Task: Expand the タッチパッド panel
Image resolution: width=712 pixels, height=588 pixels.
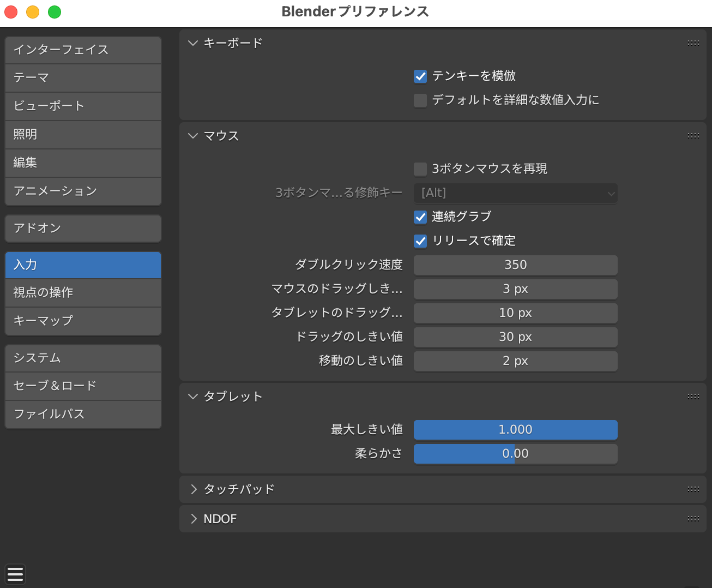Action: 193,489
